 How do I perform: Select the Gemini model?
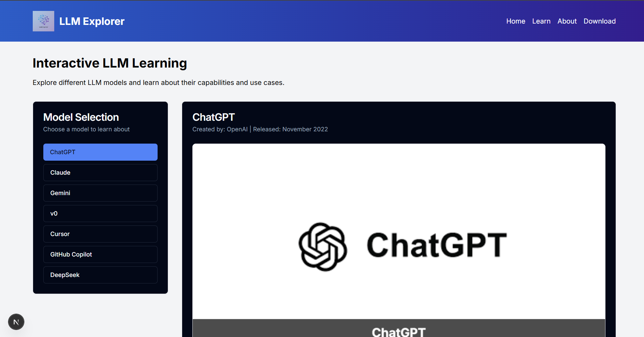(100, 193)
